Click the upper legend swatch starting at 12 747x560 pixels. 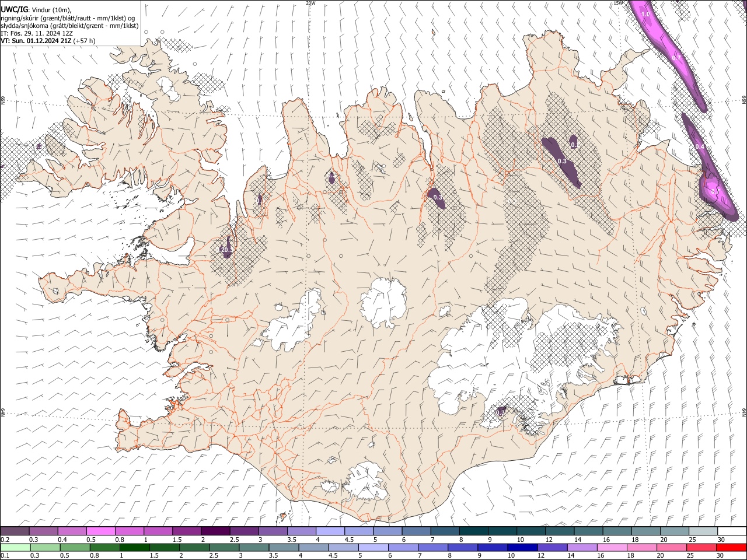[x=560, y=531]
